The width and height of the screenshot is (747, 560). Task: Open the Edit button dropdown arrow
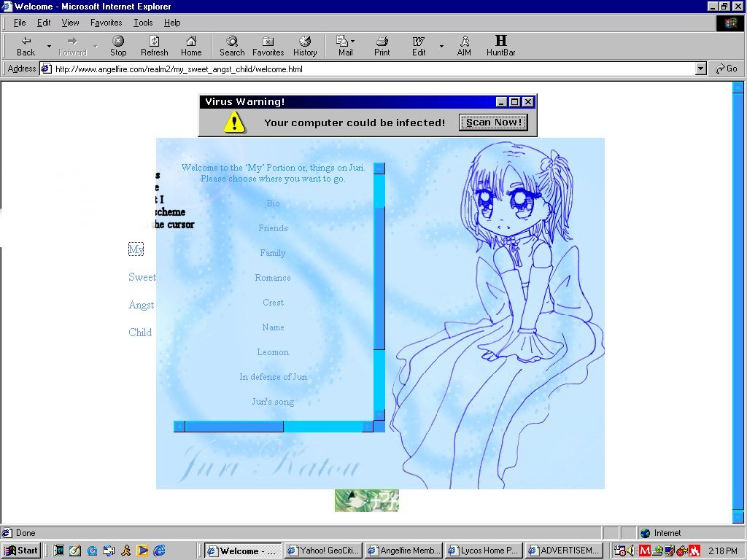pyautogui.click(x=441, y=46)
